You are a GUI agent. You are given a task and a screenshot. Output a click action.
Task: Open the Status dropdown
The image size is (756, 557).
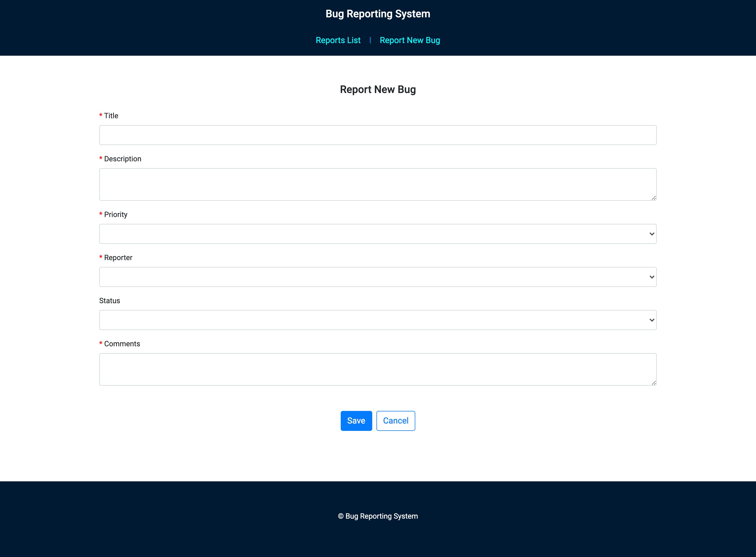point(377,320)
